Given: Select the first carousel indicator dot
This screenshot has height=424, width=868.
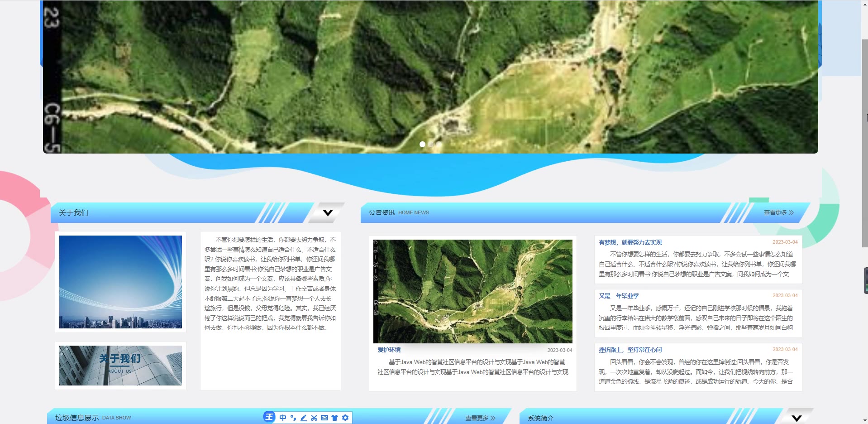Looking at the screenshot, I should pos(422,144).
